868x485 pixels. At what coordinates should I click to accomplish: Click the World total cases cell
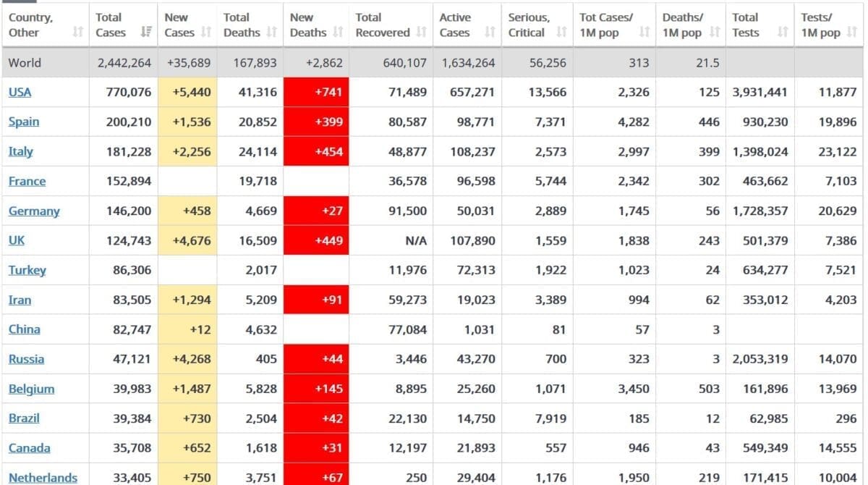click(x=124, y=63)
